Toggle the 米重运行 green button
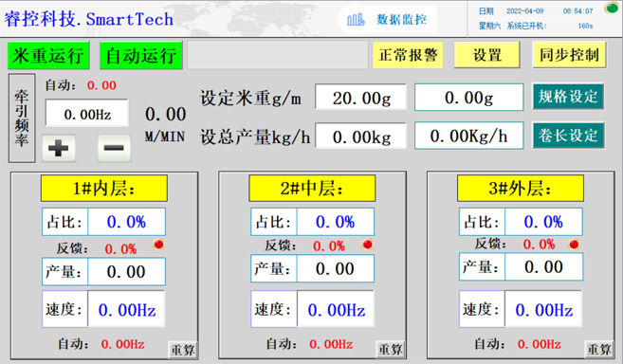The width and height of the screenshot is (623, 364). coord(48,56)
